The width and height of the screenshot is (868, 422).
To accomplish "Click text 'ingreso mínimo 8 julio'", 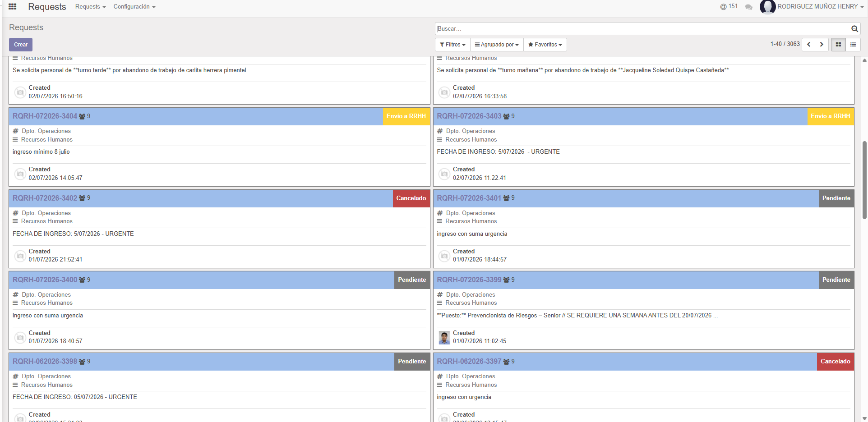I will tap(41, 152).
